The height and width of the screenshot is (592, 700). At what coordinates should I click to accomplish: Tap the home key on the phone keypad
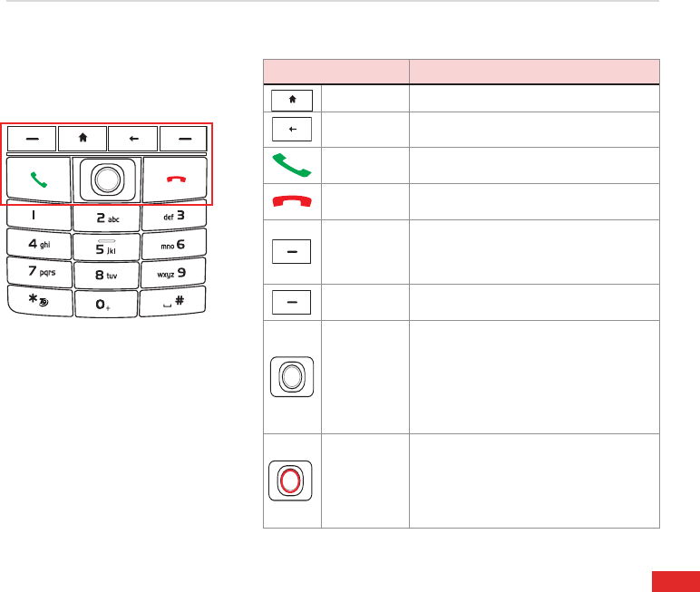click(83, 139)
